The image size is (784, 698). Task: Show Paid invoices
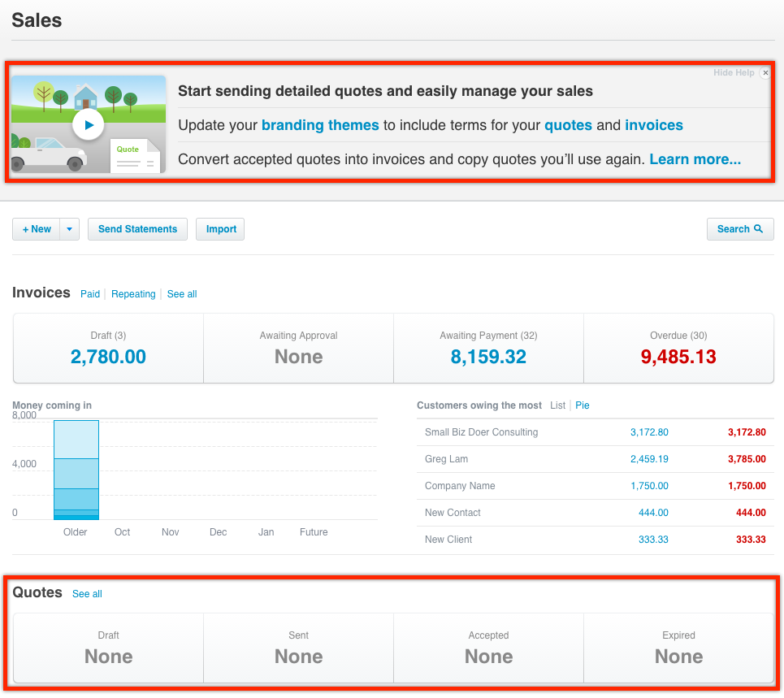pyautogui.click(x=90, y=294)
